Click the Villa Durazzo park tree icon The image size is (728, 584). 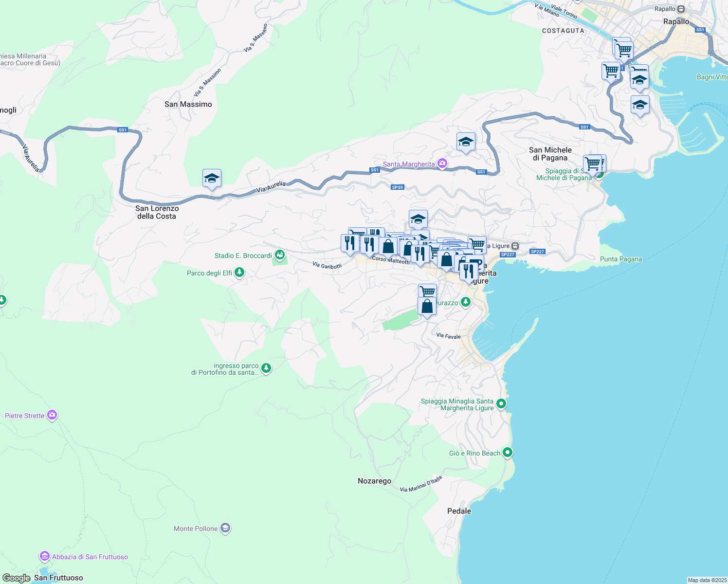point(466,302)
